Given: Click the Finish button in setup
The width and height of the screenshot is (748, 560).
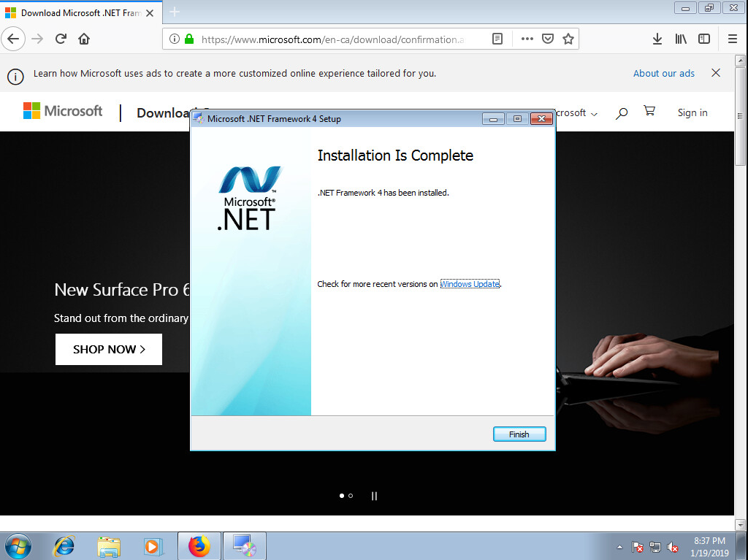Looking at the screenshot, I should pos(519,434).
